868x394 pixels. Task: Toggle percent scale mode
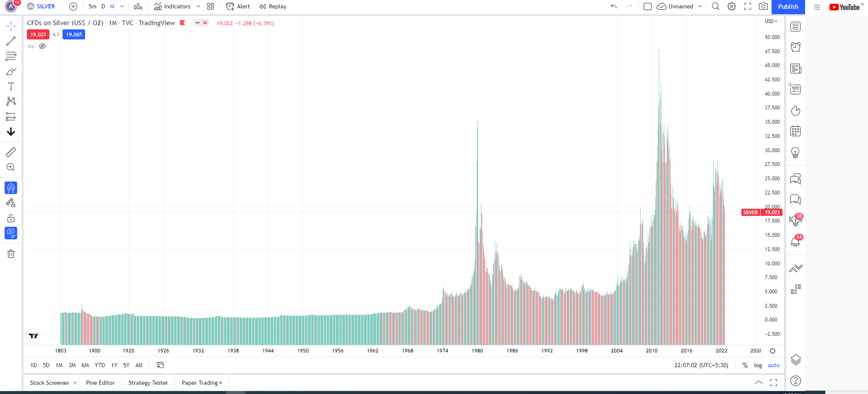click(745, 365)
